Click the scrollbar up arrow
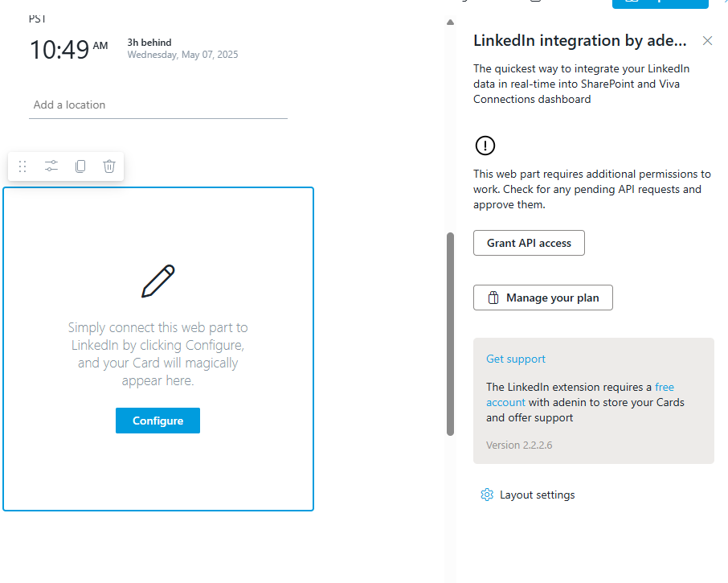The width and height of the screenshot is (728, 583). click(x=450, y=22)
